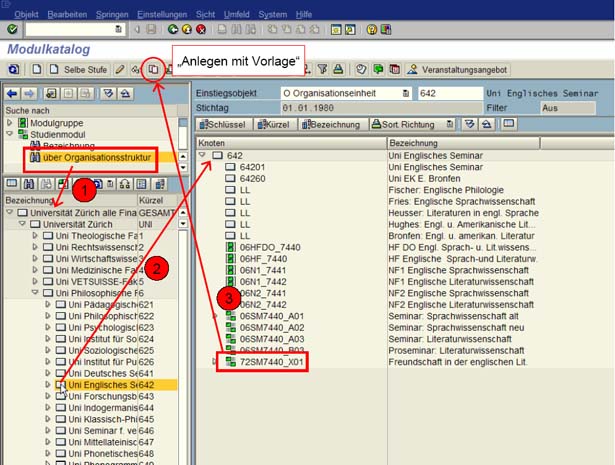615x465 pixels.
Task: Expand the 72SM7440_X01 node
Action: coord(215,361)
